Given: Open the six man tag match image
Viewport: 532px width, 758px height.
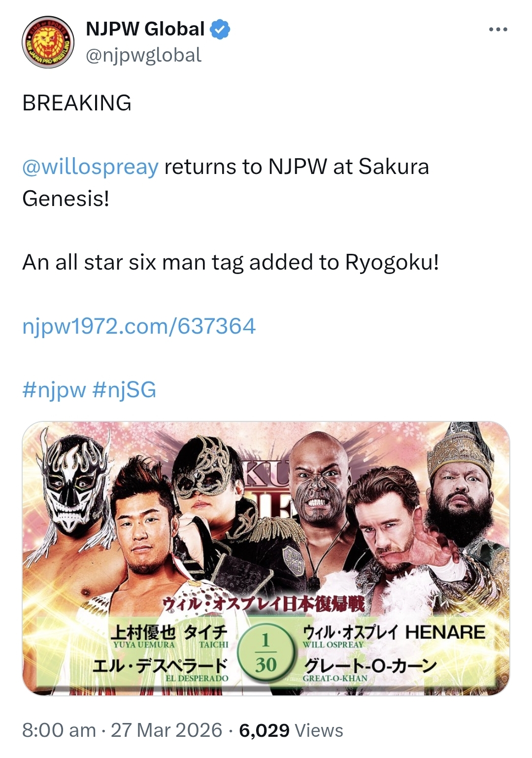Looking at the screenshot, I should tap(266, 558).
